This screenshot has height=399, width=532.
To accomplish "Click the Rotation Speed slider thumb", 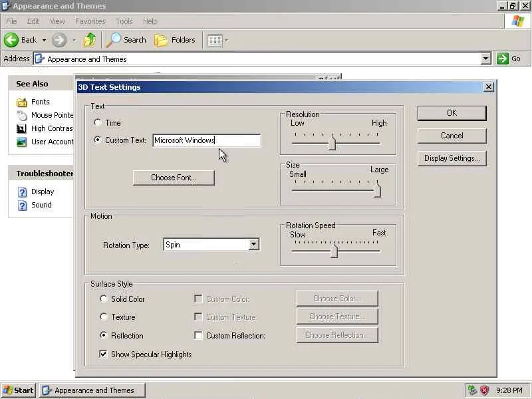I will [x=334, y=250].
